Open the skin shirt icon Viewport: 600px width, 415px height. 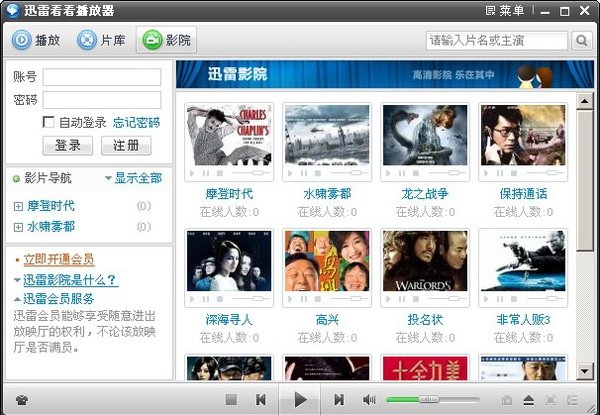point(21,400)
